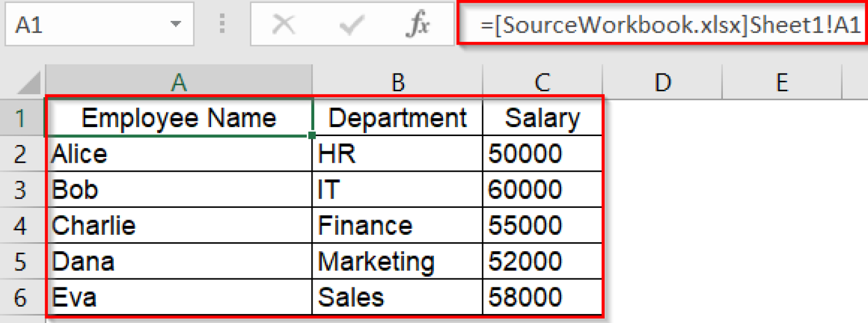The height and width of the screenshot is (323, 868).
Task: Click the Select All triangle corner
Action: point(29,83)
